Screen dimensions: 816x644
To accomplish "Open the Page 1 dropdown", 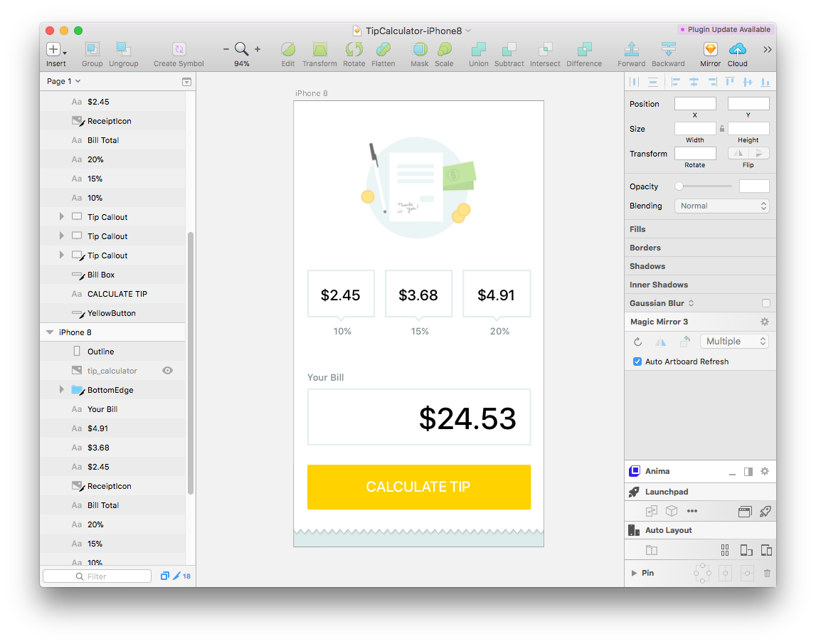I will [63, 81].
